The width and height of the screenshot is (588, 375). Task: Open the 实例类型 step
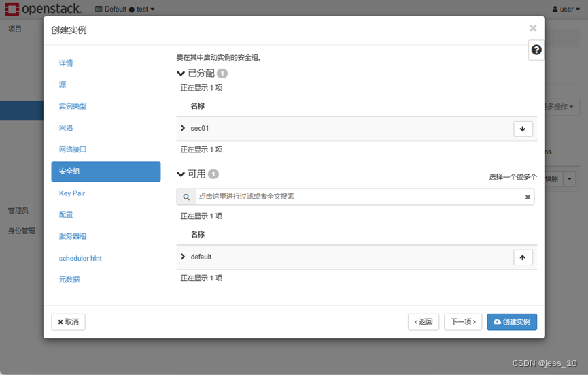73,106
